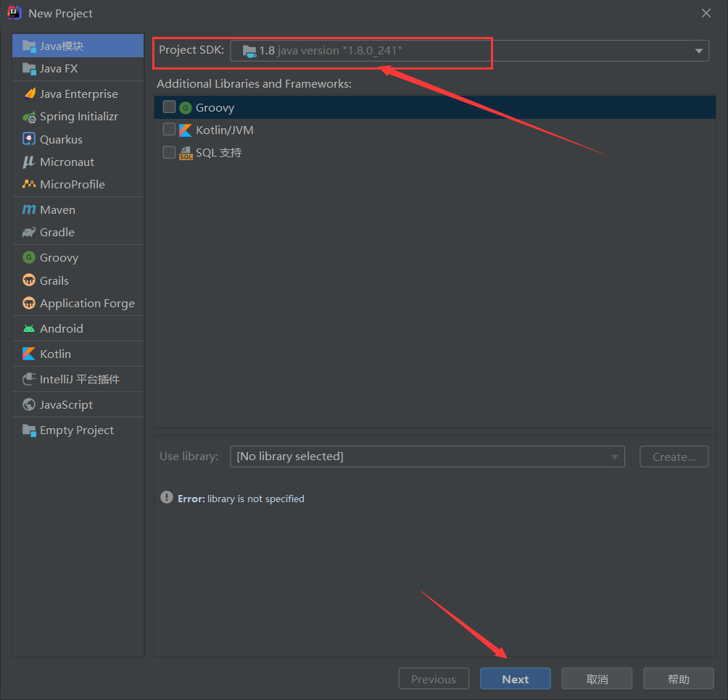Screen dimensions: 728x700
Task: Click the Application Forge orange icon
Action: coord(29,303)
